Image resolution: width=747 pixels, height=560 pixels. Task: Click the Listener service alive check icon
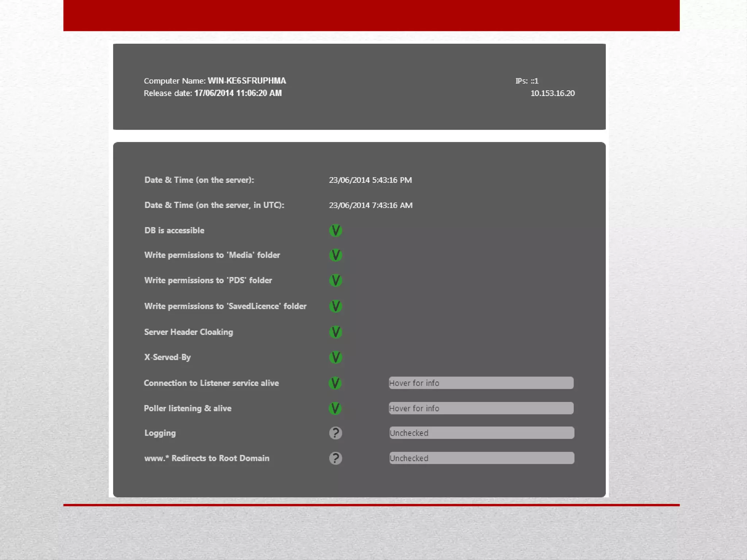point(335,383)
